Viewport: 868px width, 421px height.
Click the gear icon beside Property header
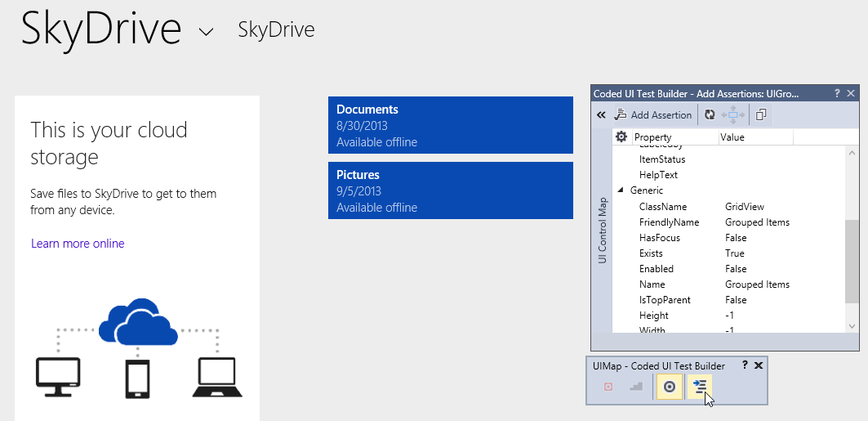(621, 137)
